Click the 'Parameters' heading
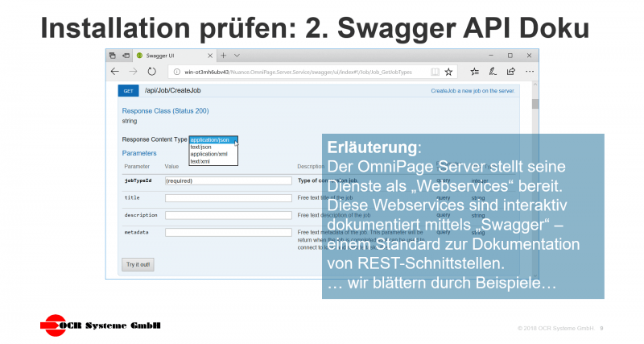 [x=139, y=153]
